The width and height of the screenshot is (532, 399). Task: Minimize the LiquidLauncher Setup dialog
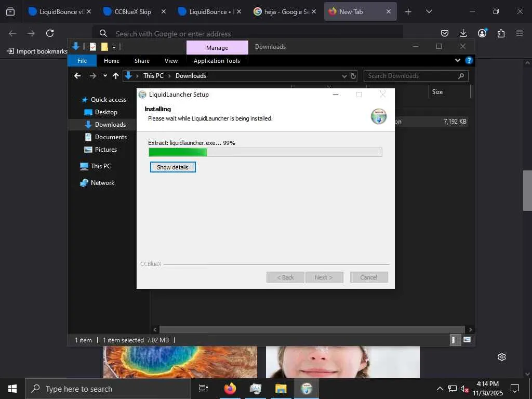coord(336,95)
